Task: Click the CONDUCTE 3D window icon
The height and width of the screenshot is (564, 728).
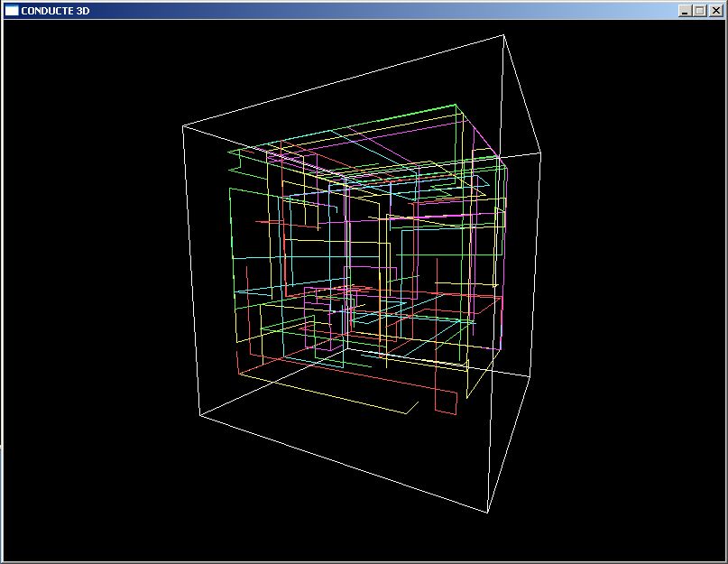Action: click(x=12, y=11)
